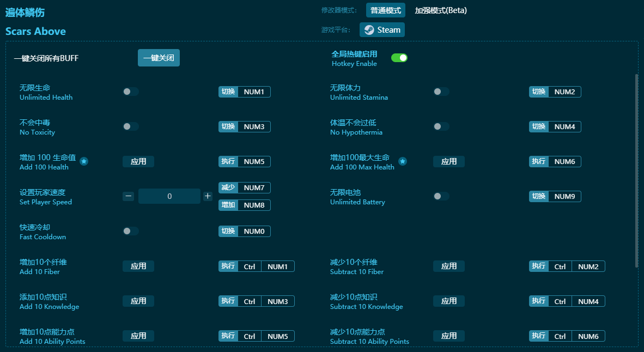
Task: Apply Add 10 Knowledge
Action: click(x=138, y=301)
